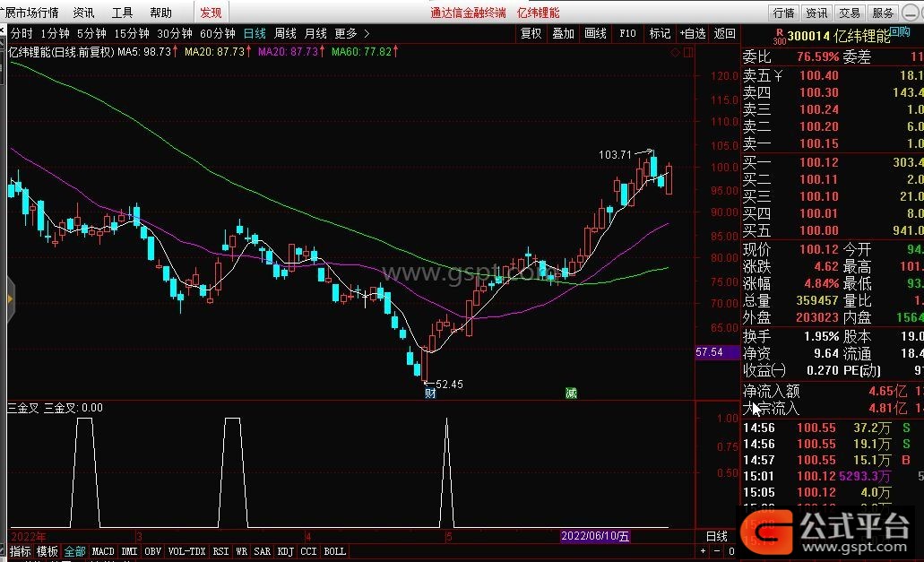Open the market quotes menu at far left

coord(30,13)
